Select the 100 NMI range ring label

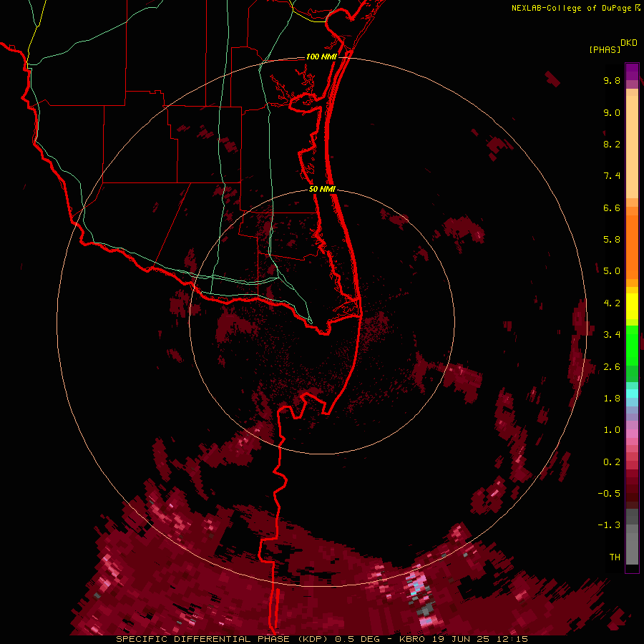[x=321, y=57]
